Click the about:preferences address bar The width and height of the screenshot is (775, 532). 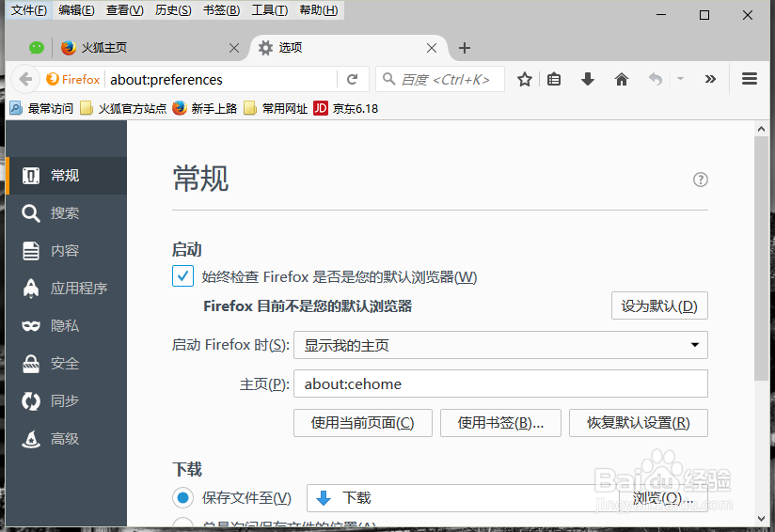click(x=222, y=79)
